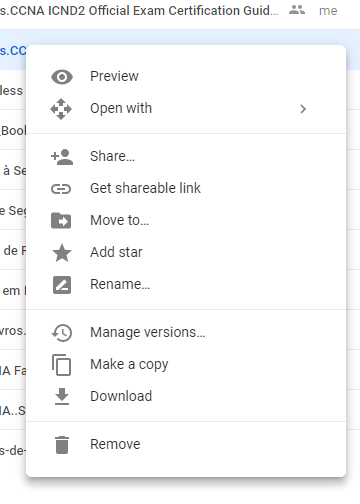Click the pencil Rename icon
This screenshot has width=360, height=504.
click(62, 285)
